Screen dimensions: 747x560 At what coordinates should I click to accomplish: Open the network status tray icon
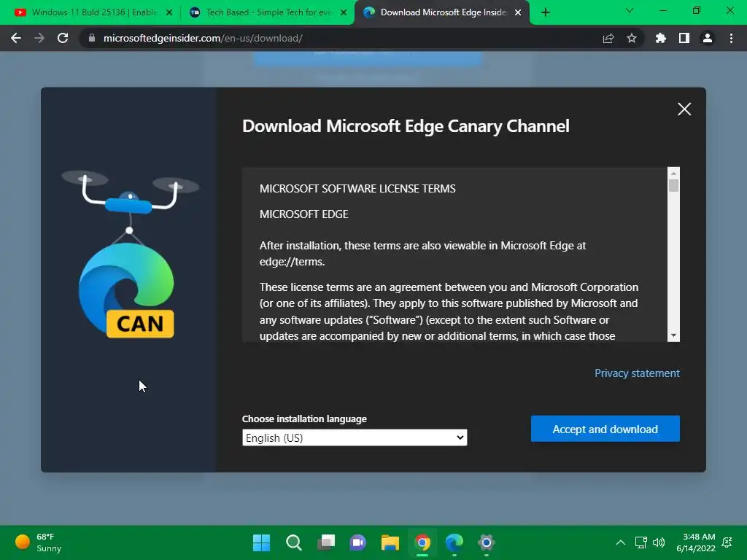coord(640,542)
